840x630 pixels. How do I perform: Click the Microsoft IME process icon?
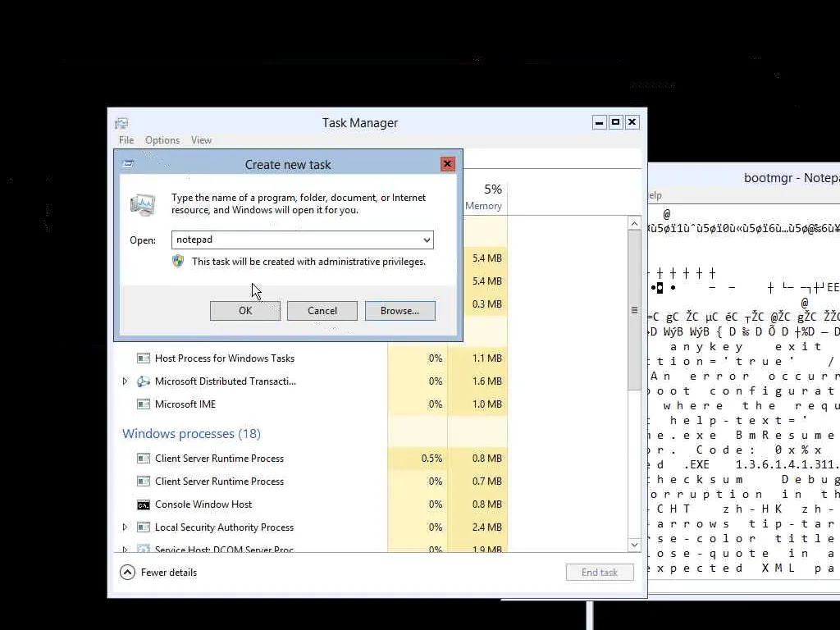point(143,404)
